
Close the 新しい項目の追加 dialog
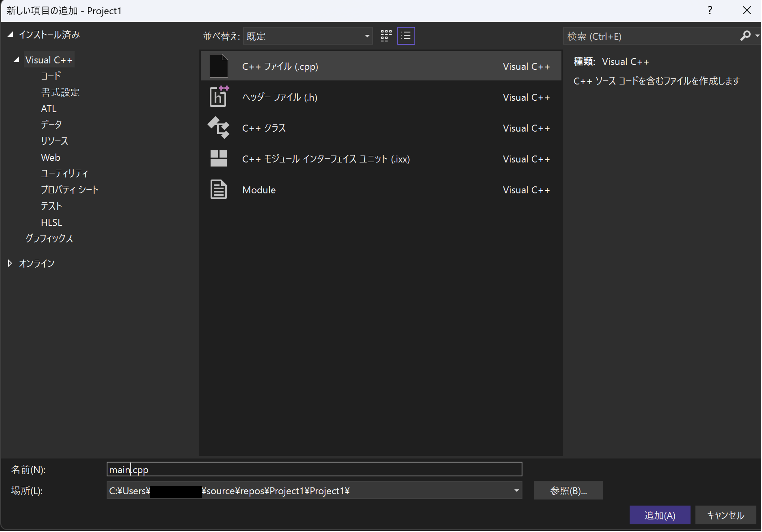(x=747, y=11)
